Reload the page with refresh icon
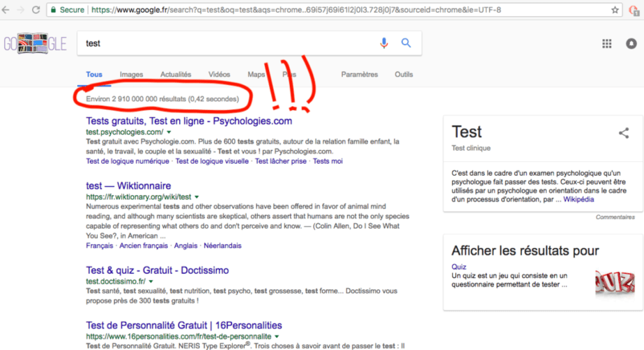The image size is (644, 350). (37, 10)
